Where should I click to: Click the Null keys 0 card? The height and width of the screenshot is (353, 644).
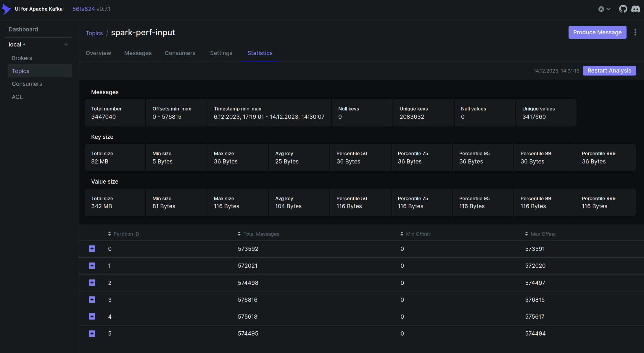(362, 113)
